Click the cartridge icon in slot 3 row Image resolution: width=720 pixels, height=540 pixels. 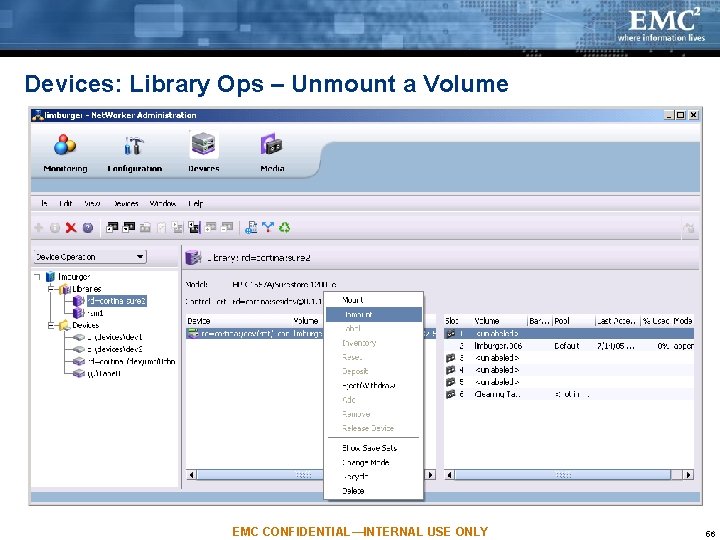click(450, 358)
